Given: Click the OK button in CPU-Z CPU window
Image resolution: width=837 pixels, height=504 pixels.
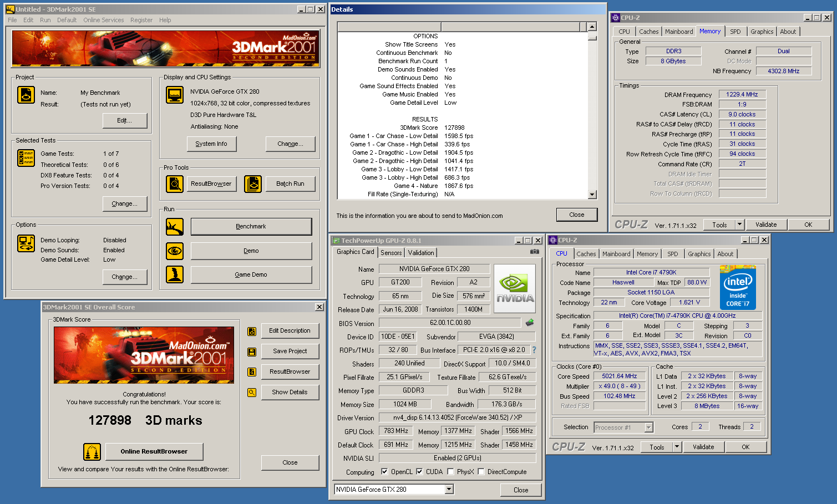Looking at the screenshot, I should [x=745, y=447].
